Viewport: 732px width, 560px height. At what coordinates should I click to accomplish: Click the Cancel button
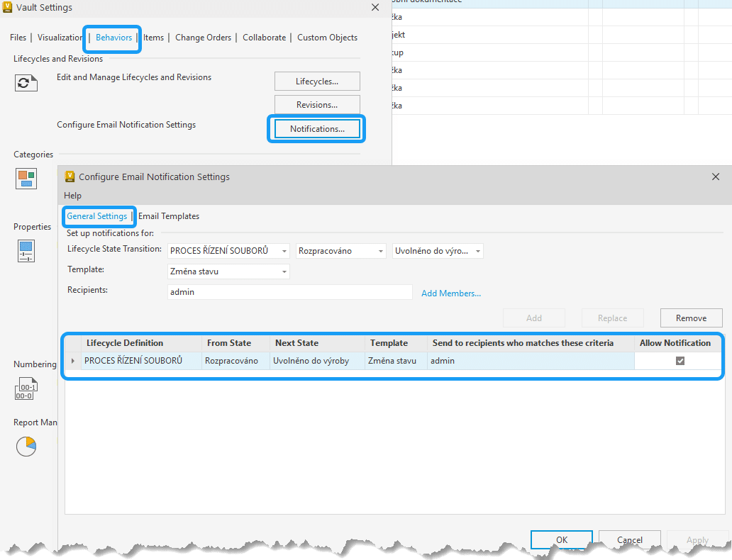(x=630, y=539)
